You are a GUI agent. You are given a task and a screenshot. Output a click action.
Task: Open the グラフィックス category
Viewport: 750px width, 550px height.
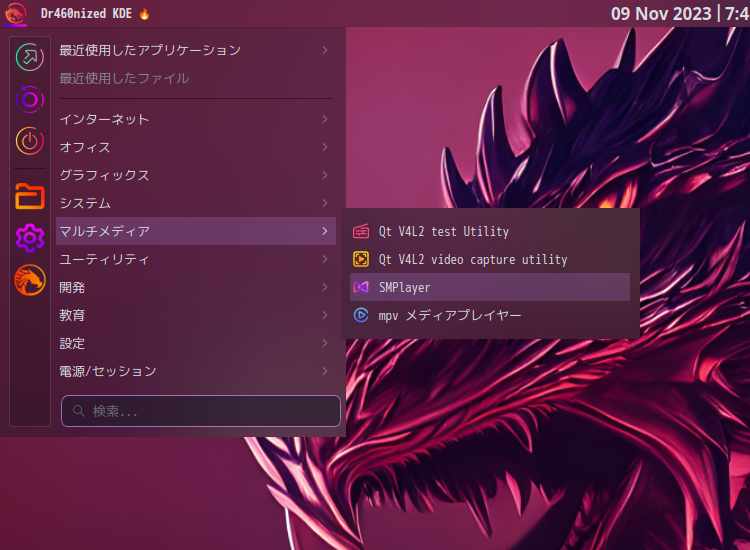point(196,175)
